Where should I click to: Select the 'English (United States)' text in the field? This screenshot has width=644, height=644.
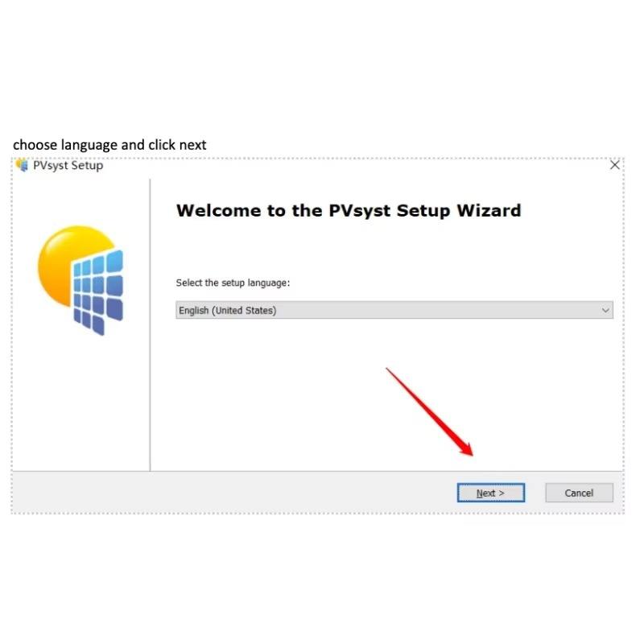(228, 311)
